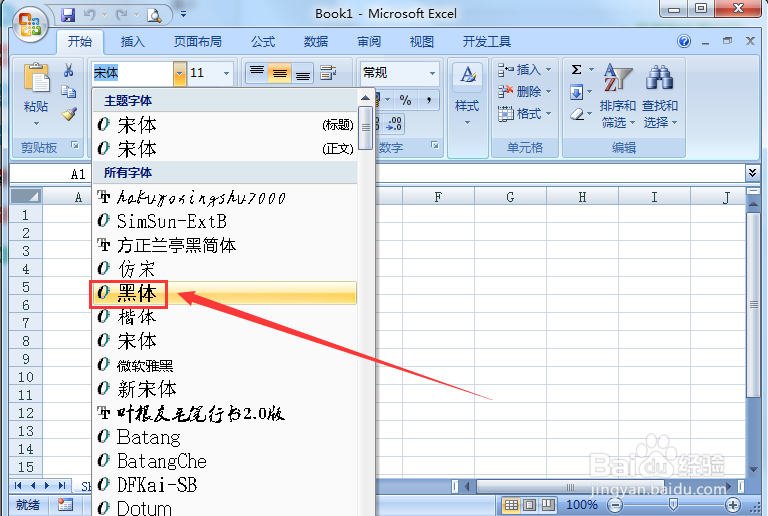Save the workbook with floppy icon
Image resolution: width=768 pixels, height=516 pixels.
click(x=68, y=15)
